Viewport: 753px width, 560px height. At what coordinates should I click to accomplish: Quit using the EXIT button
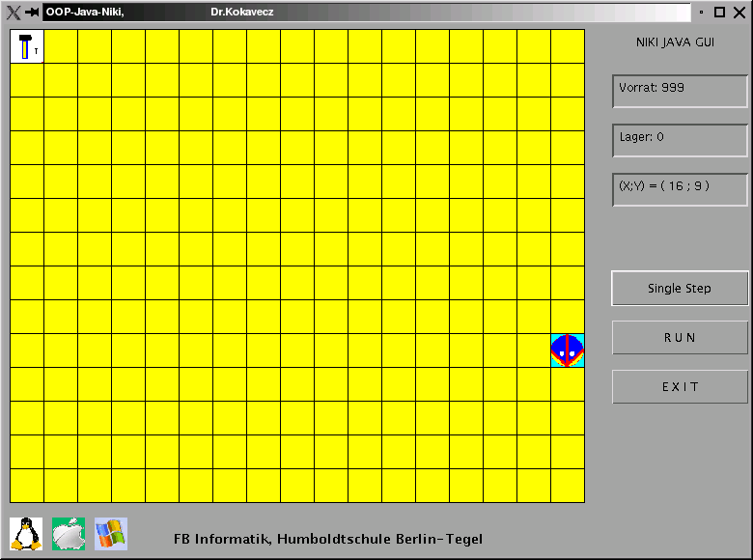pyautogui.click(x=680, y=387)
